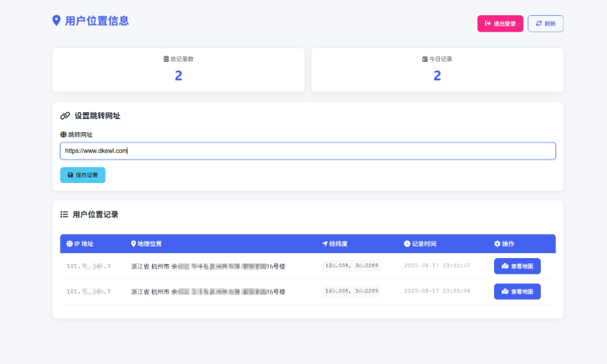Viewport: 607px width, 364px height.
Task: Click the arrow icon in 经纬度 header
Action: point(325,244)
